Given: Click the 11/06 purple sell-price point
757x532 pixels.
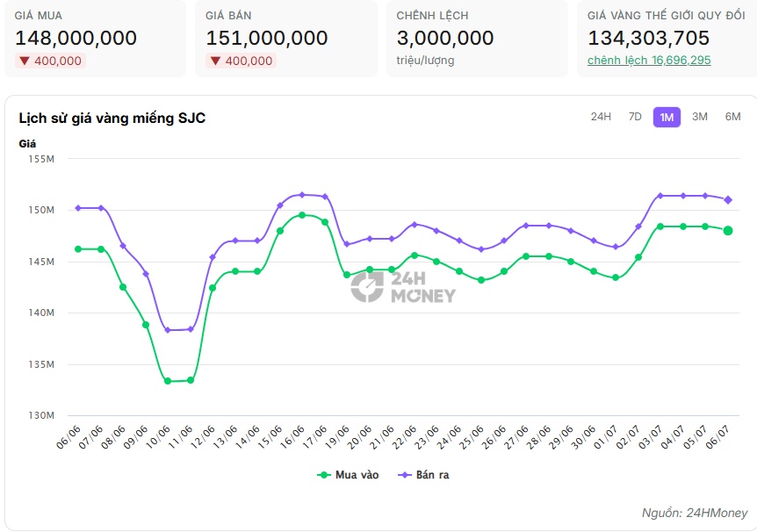Looking at the screenshot, I should click(191, 329).
